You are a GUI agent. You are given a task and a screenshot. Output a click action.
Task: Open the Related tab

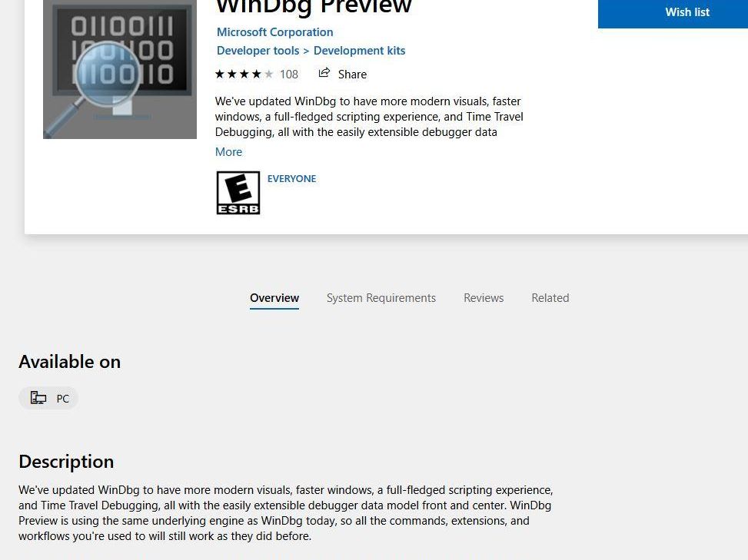[550, 298]
